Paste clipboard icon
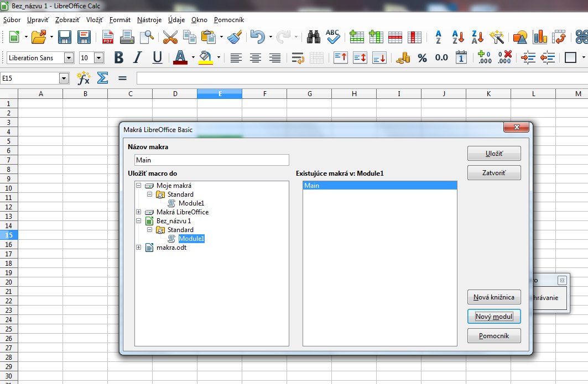This screenshot has width=588, height=384. [209, 37]
